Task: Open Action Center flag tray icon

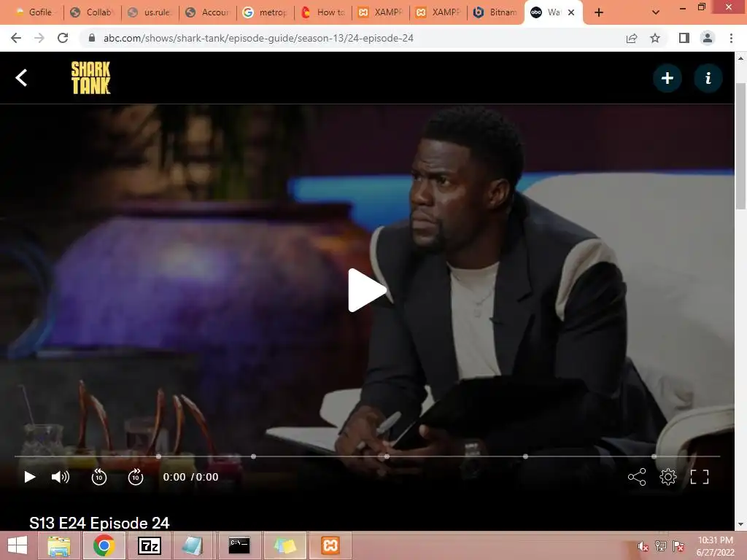Action: 678,546
